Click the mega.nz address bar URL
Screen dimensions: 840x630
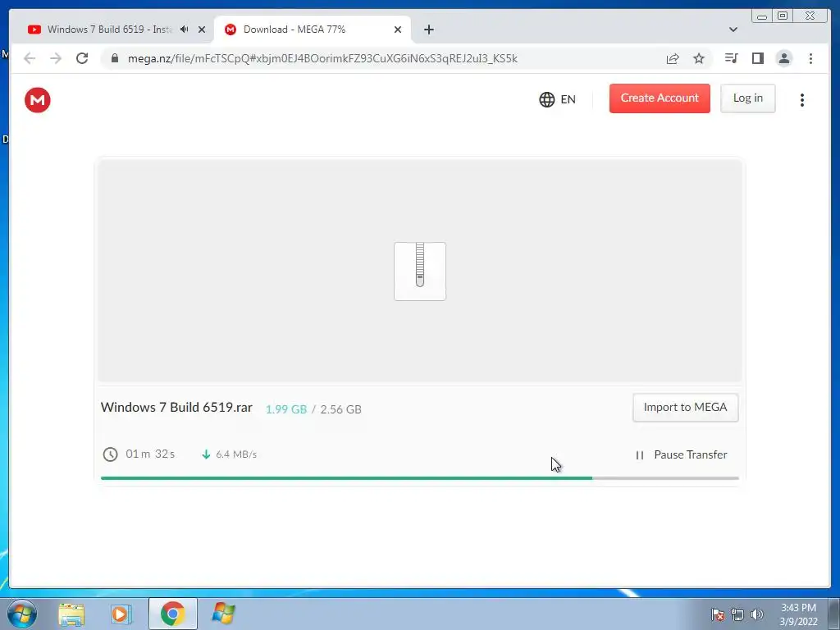click(x=322, y=58)
